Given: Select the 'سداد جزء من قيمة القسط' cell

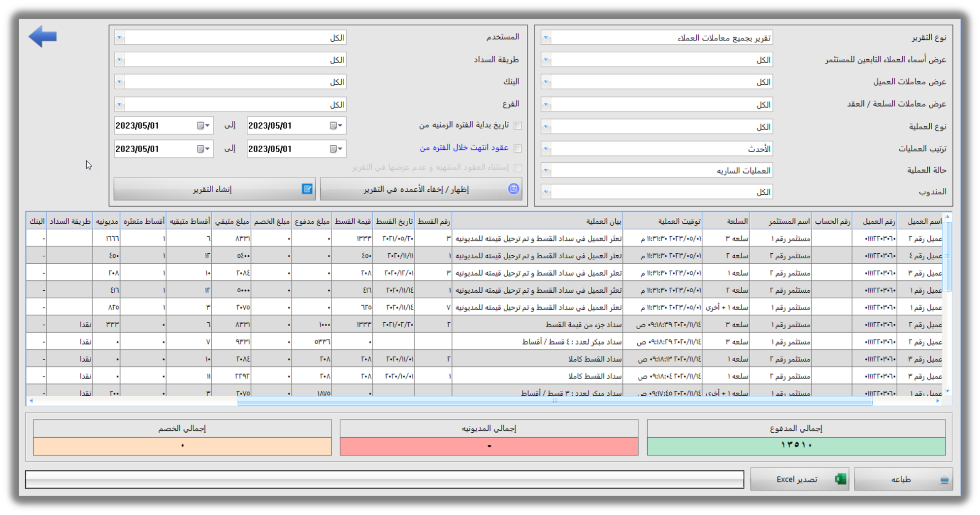Looking at the screenshot, I should (537, 325).
